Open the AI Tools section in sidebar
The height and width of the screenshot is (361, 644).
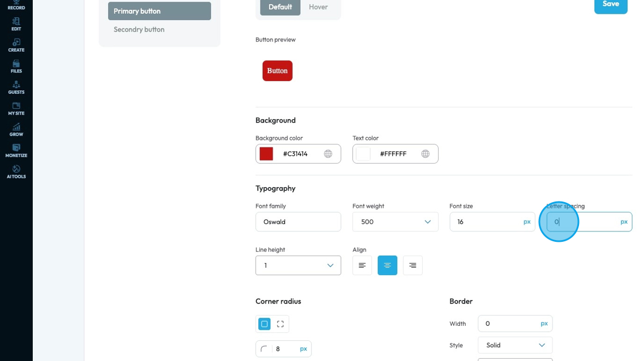[x=16, y=172]
